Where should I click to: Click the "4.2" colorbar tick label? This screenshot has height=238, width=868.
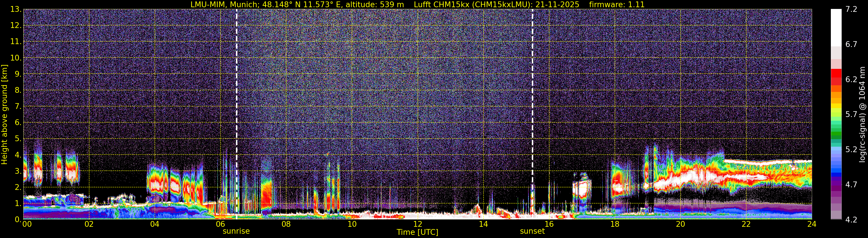[851, 220]
